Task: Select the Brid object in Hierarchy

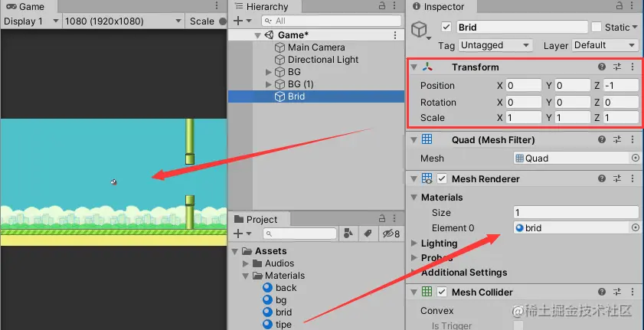Action: (x=316, y=96)
